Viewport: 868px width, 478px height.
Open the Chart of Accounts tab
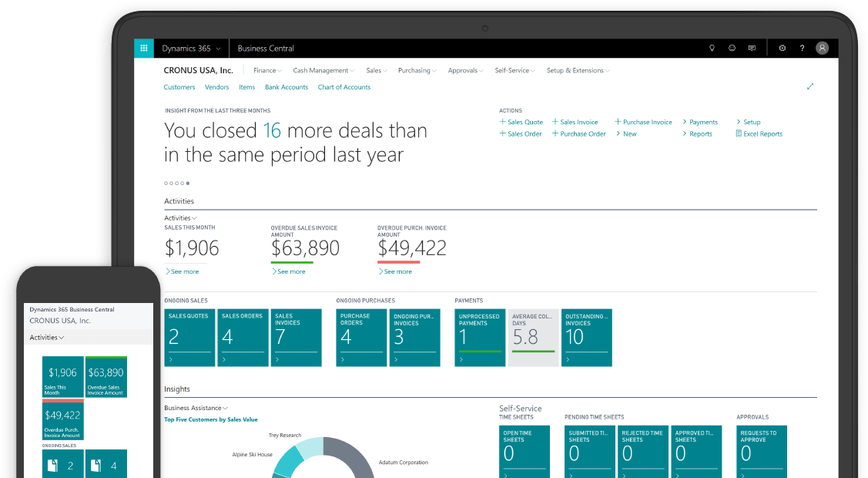click(344, 87)
